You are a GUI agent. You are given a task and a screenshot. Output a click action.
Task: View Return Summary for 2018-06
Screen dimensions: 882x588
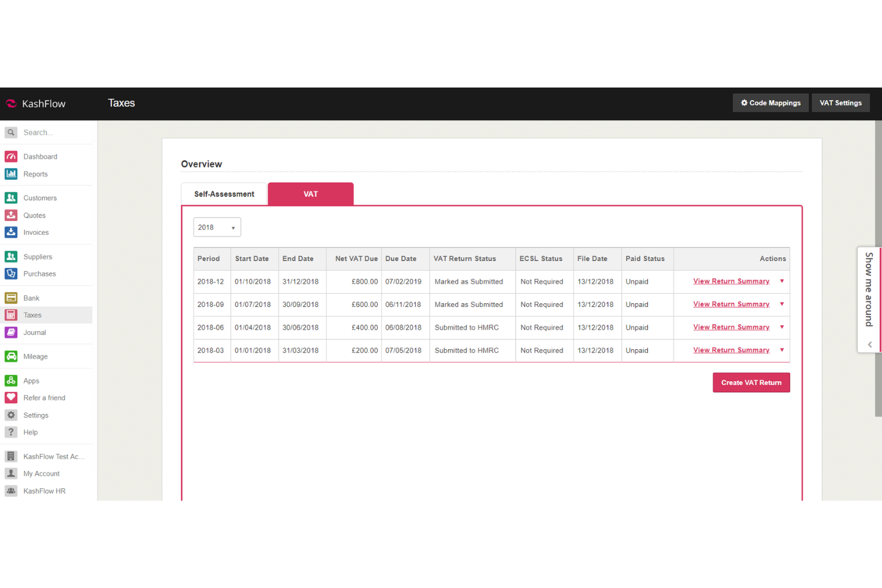click(731, 327)
